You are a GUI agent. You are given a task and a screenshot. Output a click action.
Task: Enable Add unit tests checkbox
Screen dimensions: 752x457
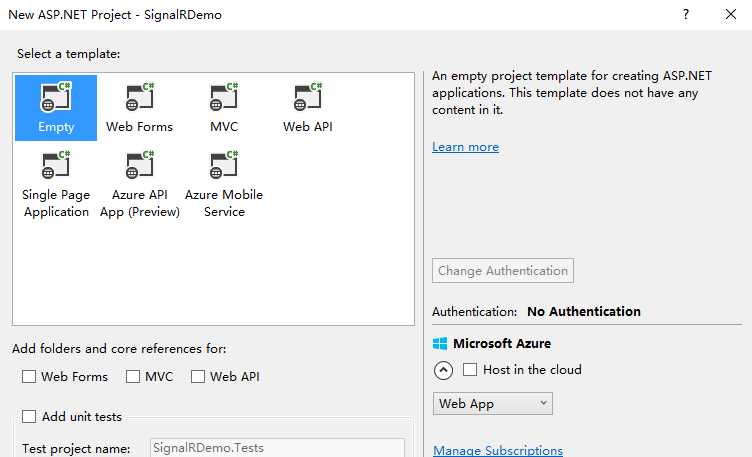tap(29, 416)
